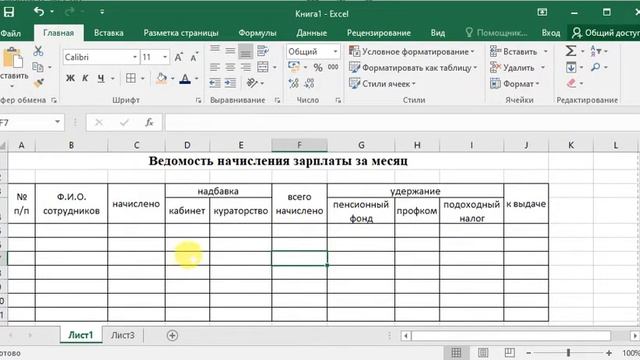This screenshot has height=360, width=640.
Task: Align cell content to the bottom
Action: (x=246, y=51)
